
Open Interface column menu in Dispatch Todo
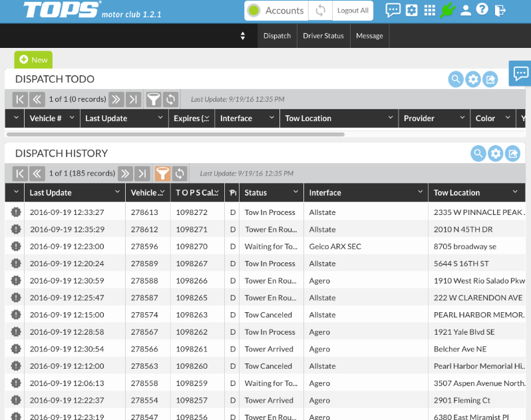click(271, 118)
